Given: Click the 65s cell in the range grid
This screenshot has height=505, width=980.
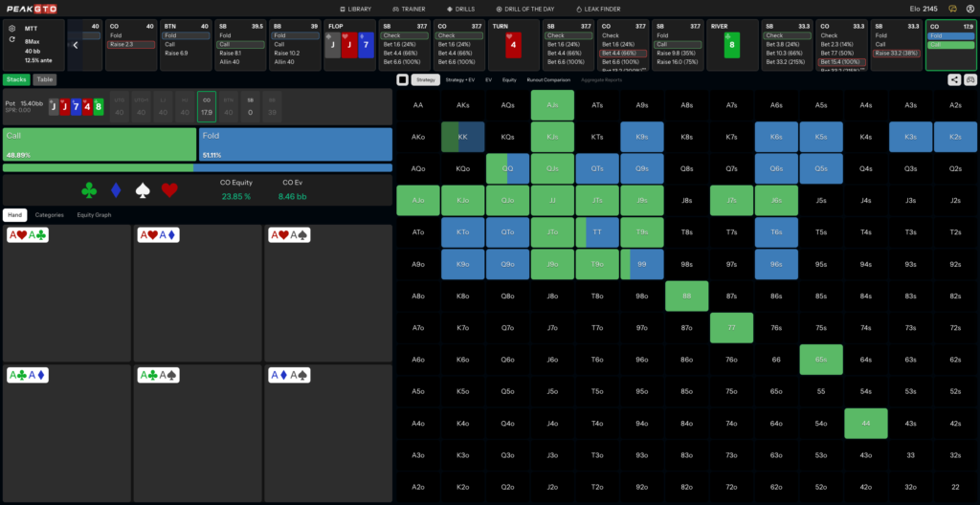Looking at the screenshot, I should (820, 360).
